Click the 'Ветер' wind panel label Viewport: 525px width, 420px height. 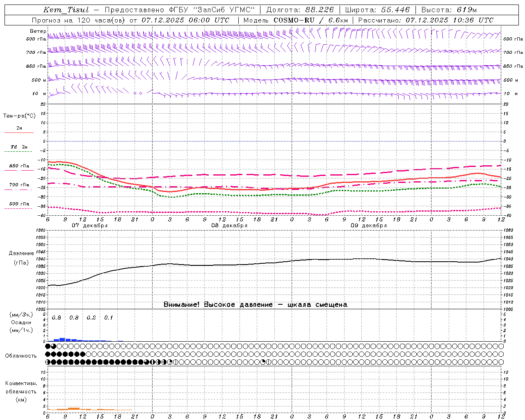pyautogui.click(x=38, y=31)
